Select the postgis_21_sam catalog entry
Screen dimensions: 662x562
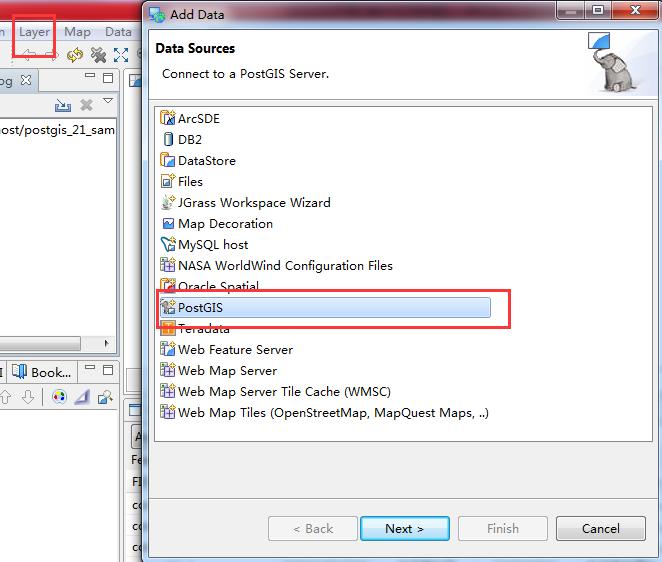click(57, 130)
